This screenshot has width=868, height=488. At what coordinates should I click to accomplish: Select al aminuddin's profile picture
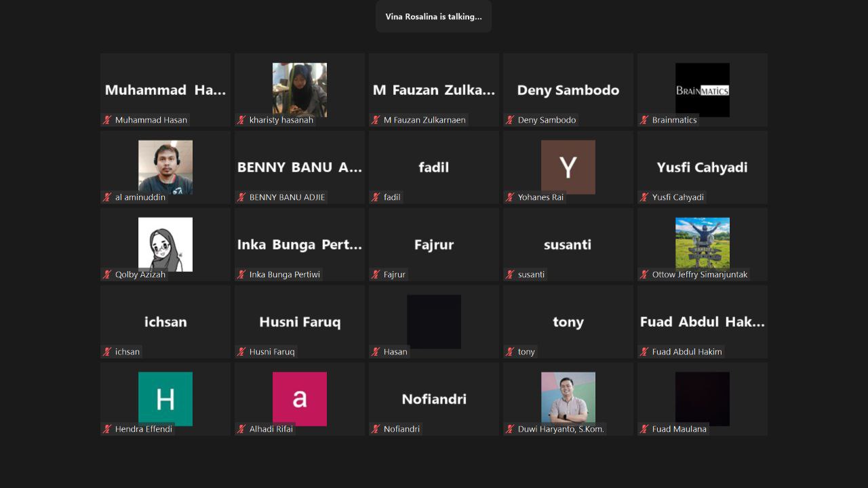coord(165,167)
